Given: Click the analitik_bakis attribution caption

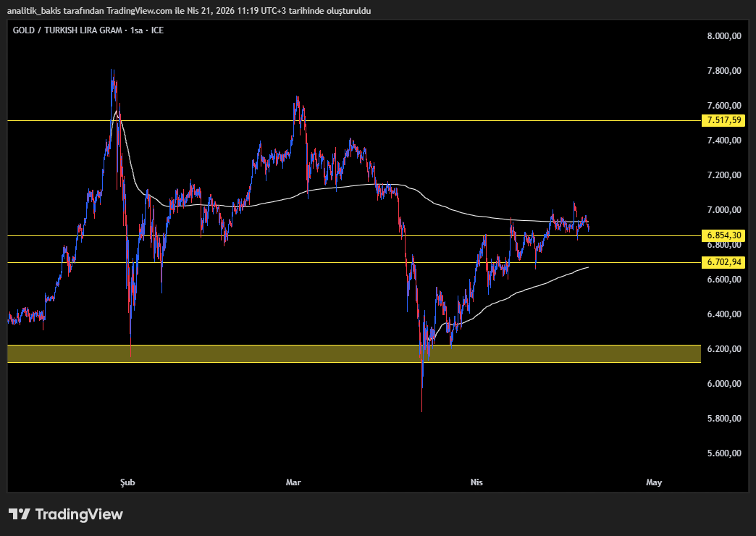Looking at the screenshot, I should [189, 11].
